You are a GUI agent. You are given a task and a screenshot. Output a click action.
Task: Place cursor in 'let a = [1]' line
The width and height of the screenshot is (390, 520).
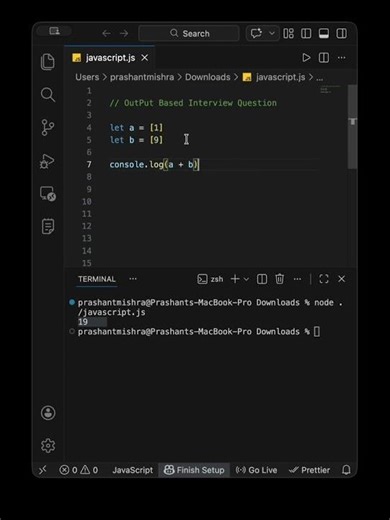coord(136,128)
